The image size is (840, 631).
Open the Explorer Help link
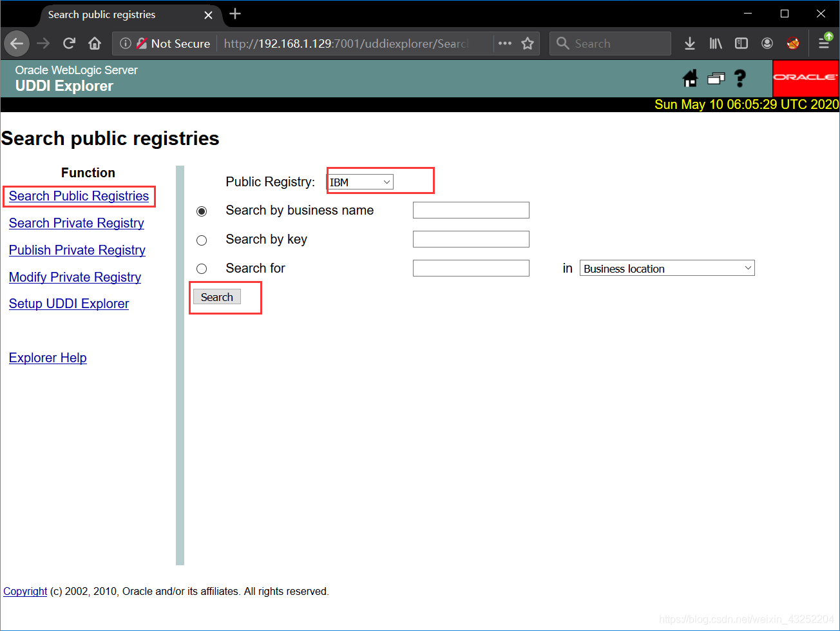coord(48,358)
